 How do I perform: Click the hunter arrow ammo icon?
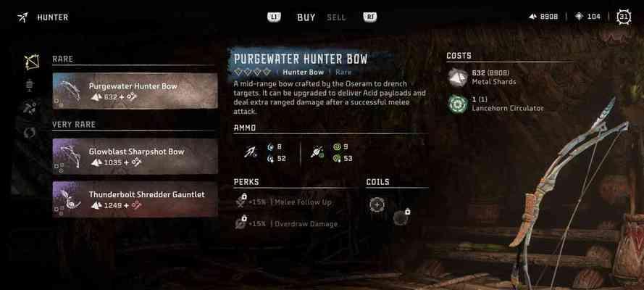[250, 153]
